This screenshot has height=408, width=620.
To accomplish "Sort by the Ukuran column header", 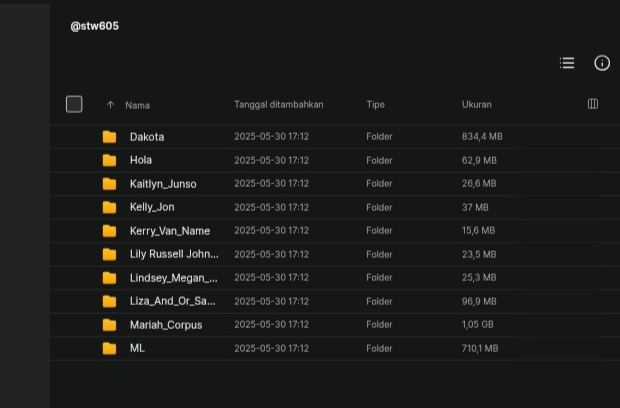I will [x=477, y=104].
